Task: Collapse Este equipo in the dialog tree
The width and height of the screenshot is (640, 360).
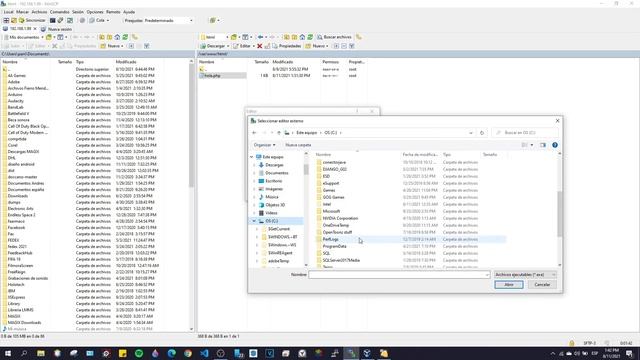Action: (252, 157)
